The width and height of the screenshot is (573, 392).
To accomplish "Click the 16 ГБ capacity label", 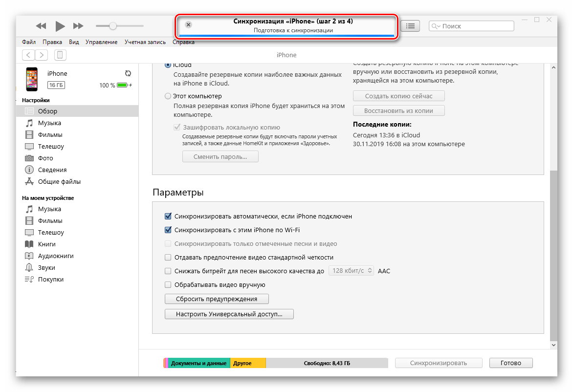I will point(56,85).
